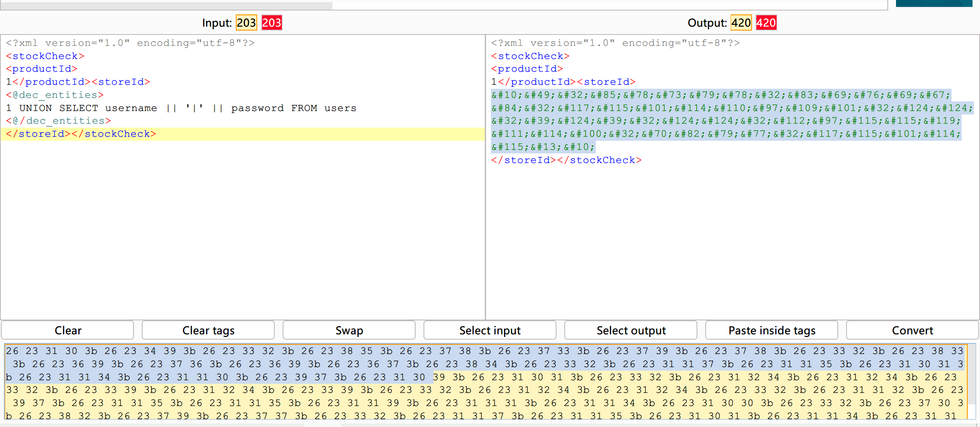
Task: Click the <stockCheck> tag in the output pane
Action: (530, 56)
